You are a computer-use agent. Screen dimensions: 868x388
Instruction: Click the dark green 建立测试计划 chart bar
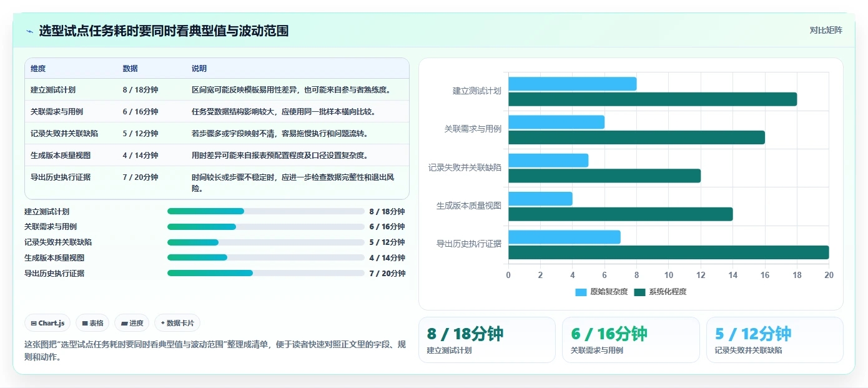coord(653,99)
